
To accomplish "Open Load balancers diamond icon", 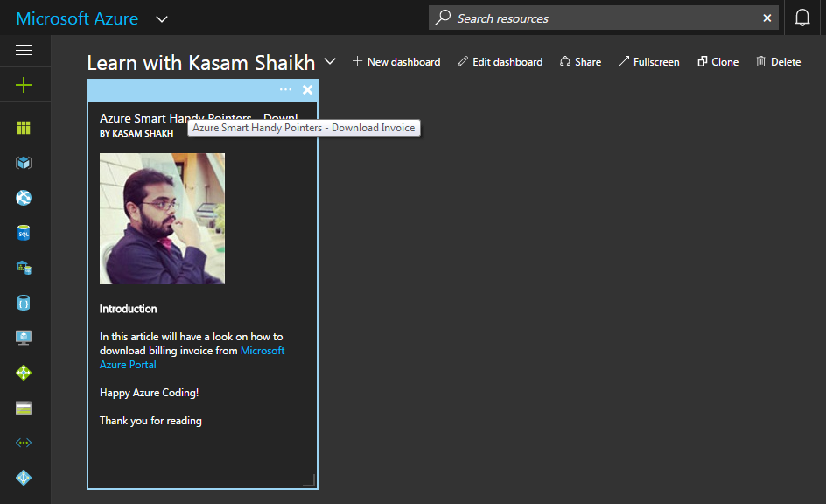I will (x=24, y=373).
